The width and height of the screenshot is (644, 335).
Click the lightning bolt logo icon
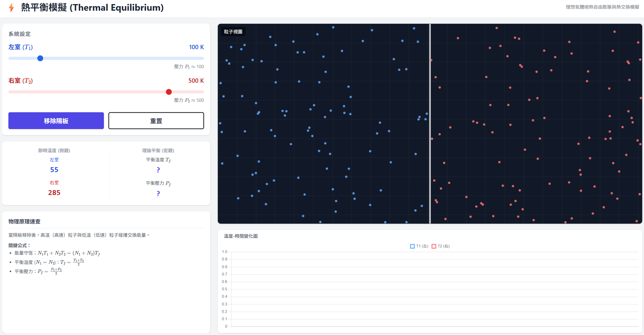tap(11, 8)
